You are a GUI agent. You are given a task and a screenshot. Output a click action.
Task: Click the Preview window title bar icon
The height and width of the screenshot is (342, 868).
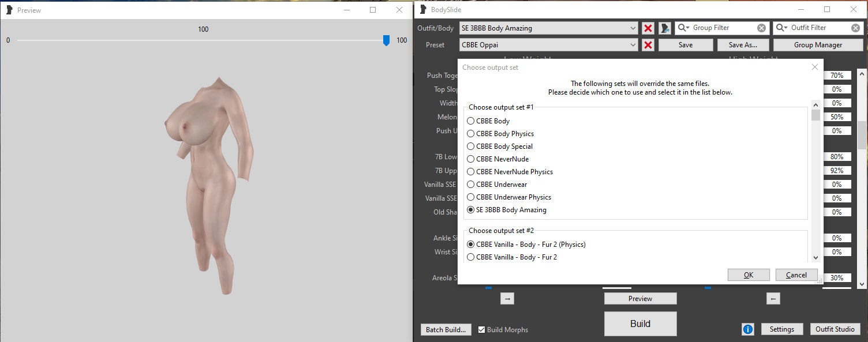[9, 10]
